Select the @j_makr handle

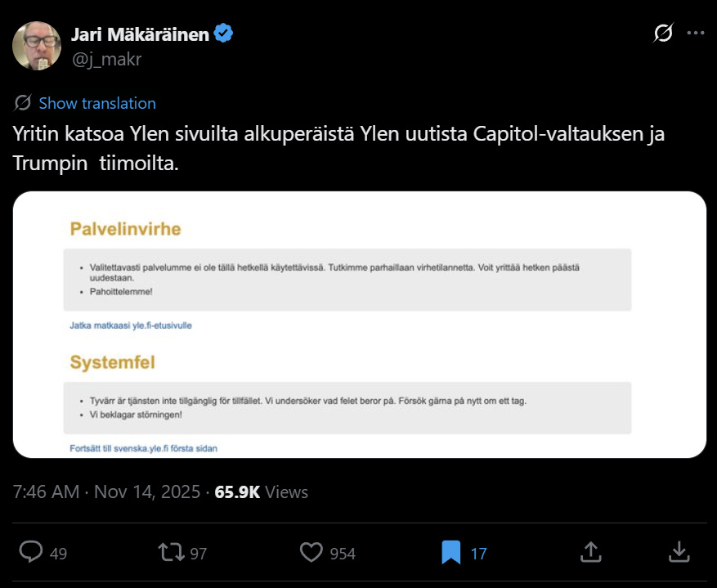(x=105, y=59)
